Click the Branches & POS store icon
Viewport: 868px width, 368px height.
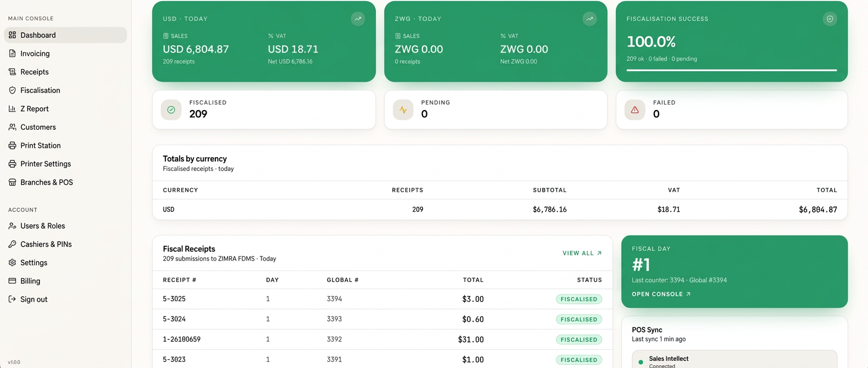pyautogui.click(x=12, y=182)
